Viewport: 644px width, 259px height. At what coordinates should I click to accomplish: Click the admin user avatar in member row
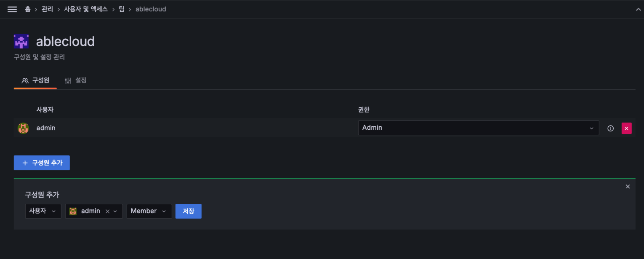pos(23,128)
